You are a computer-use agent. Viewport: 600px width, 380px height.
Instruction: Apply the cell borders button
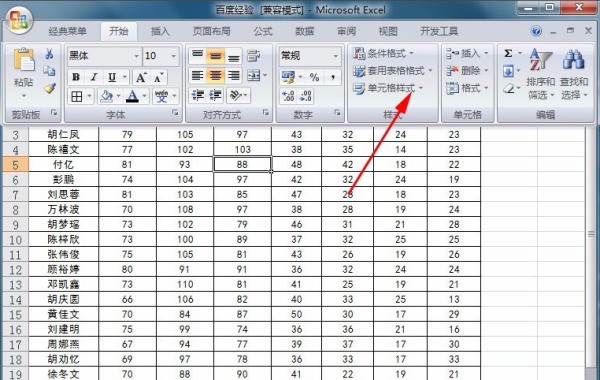pyautogui.click(x=77, y=96)
